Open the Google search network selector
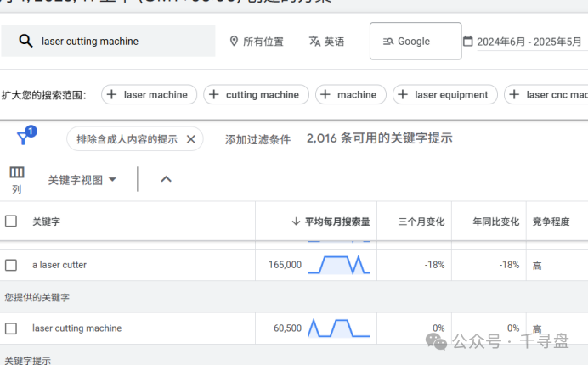588x365 pixels. pyautogui.click(x=416, y=41)
